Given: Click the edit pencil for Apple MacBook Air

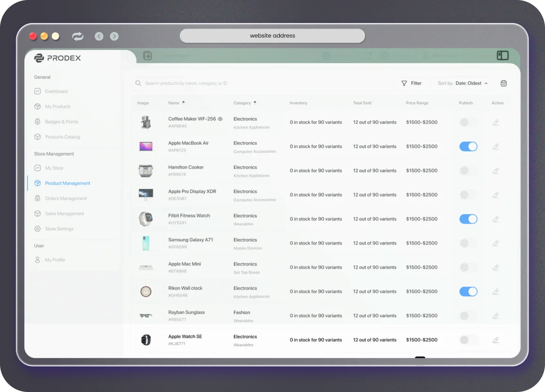Looking at the screenshot, I should 495,147.
